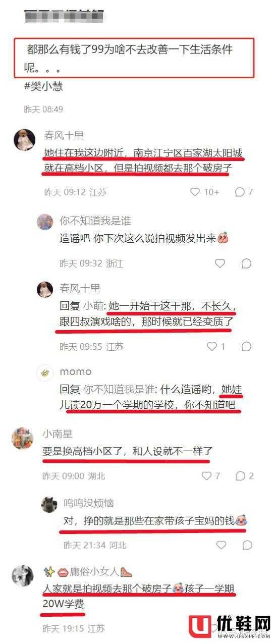Tap 小萌 mention in 春风十里's reply
The image size is (273, 644).
pos(91,306)
